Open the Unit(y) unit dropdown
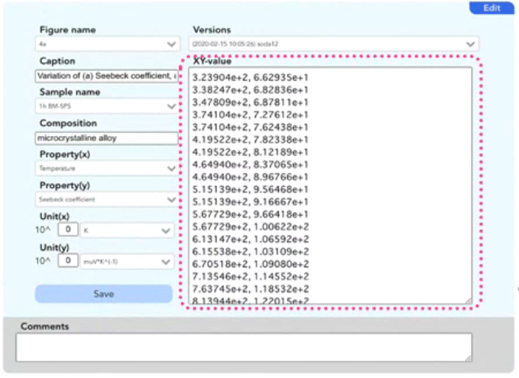The image size is (519, 378). (x=127, y=262)
